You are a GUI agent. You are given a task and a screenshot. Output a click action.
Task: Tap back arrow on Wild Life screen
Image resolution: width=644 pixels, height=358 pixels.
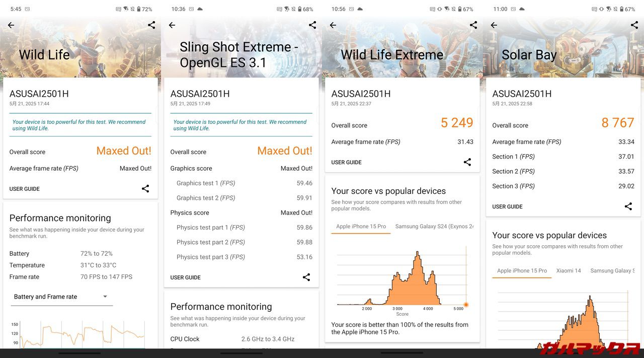11,25
